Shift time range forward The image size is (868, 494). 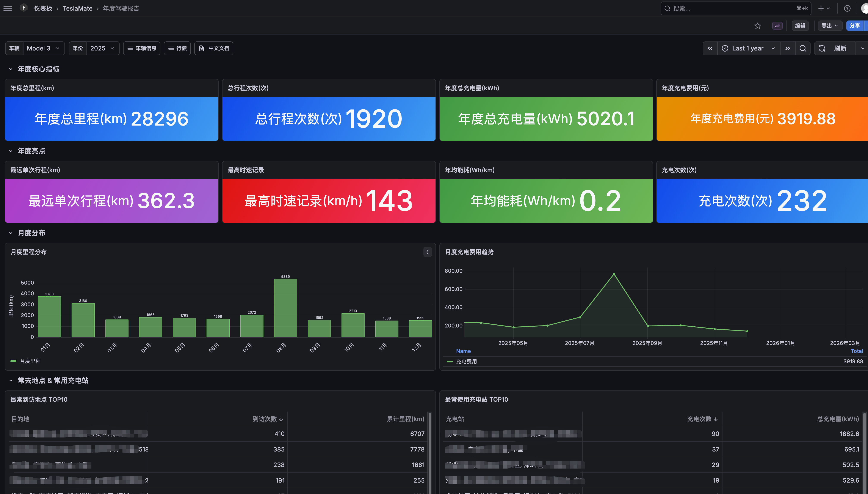[x=788, y=49]
